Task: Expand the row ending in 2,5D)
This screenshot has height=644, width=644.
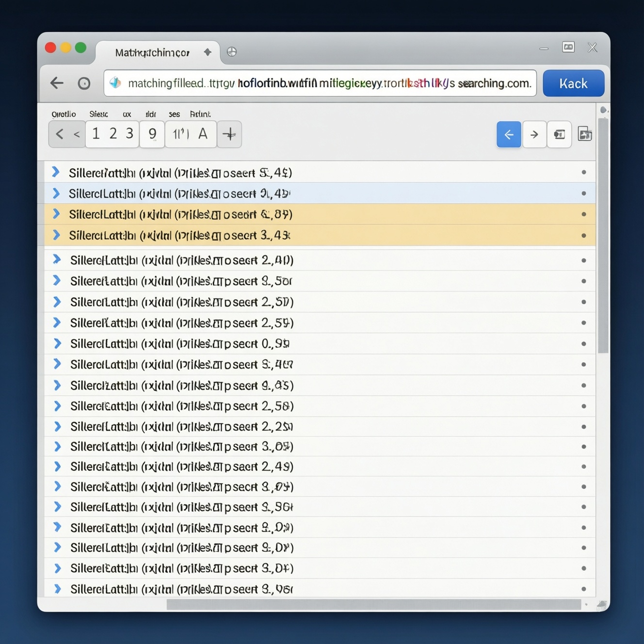Action: 57,302
